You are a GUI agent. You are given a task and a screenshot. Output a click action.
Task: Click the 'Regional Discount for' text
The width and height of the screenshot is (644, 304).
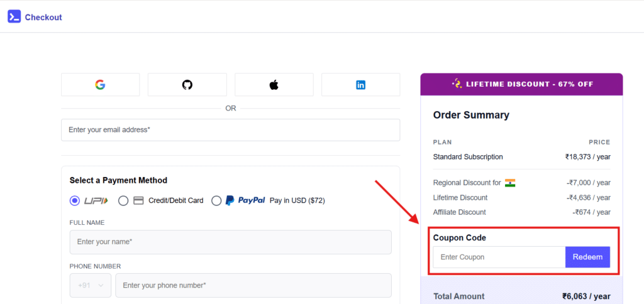(467, 183)
